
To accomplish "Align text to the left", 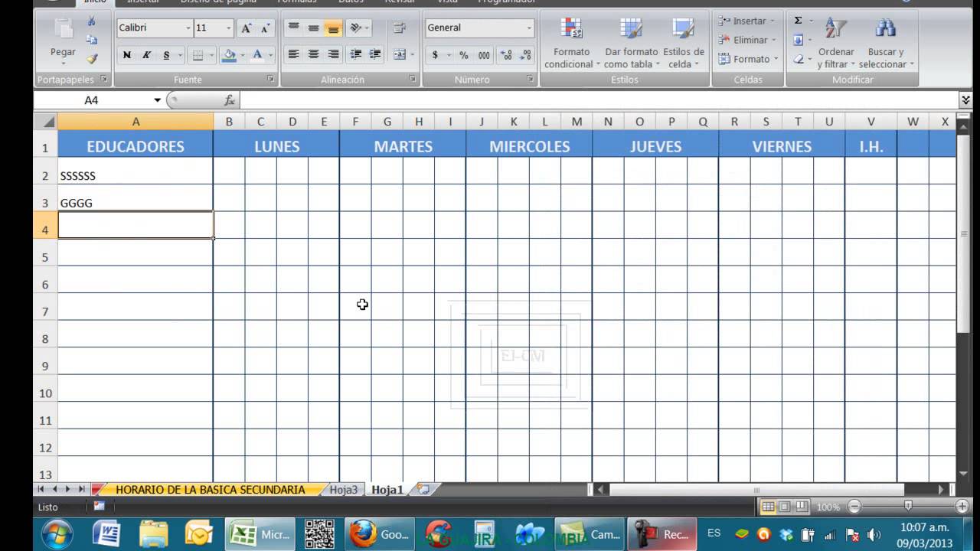I will pos(293,54).
